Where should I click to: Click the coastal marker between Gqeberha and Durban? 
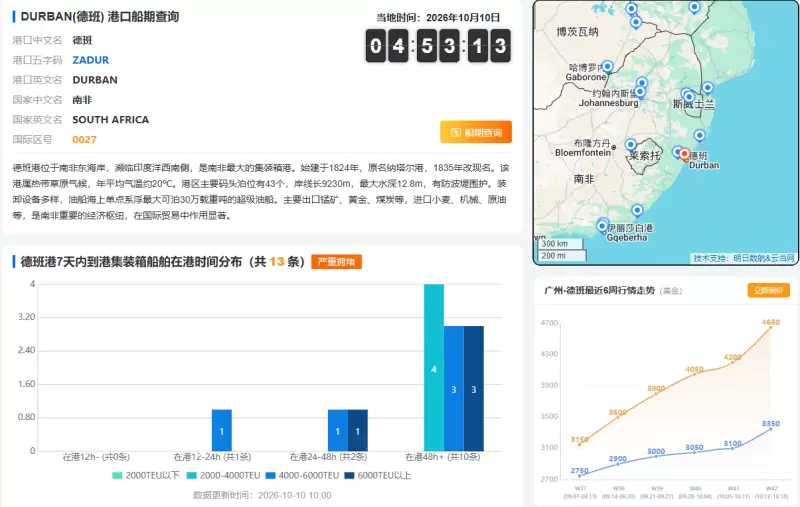[637, 210]
